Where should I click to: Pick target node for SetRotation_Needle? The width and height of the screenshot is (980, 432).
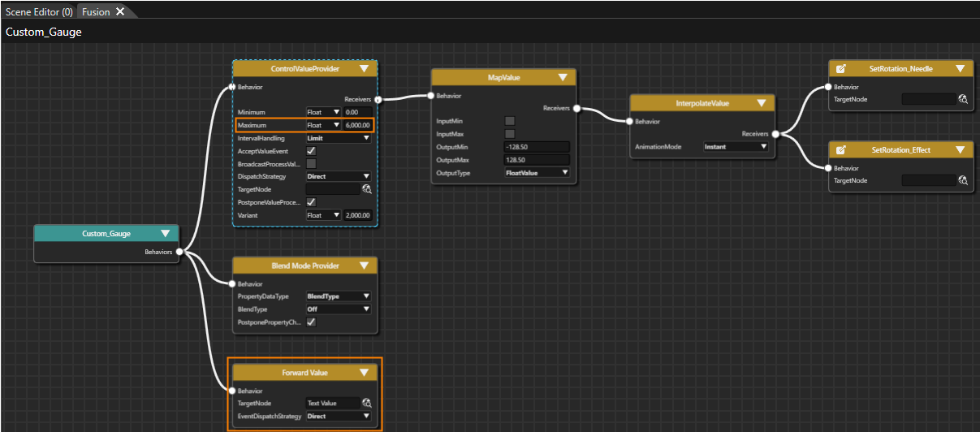[x=963, y=99]
